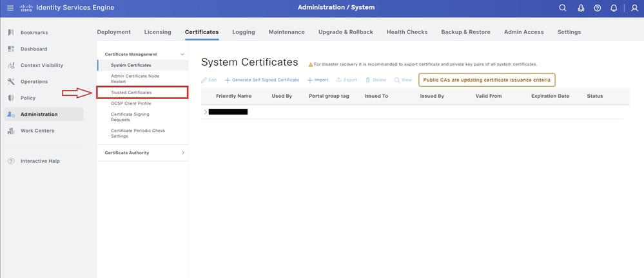Go to Policy in the sidebar
This screenshot has height=278, width=644.
coord(28,98)
